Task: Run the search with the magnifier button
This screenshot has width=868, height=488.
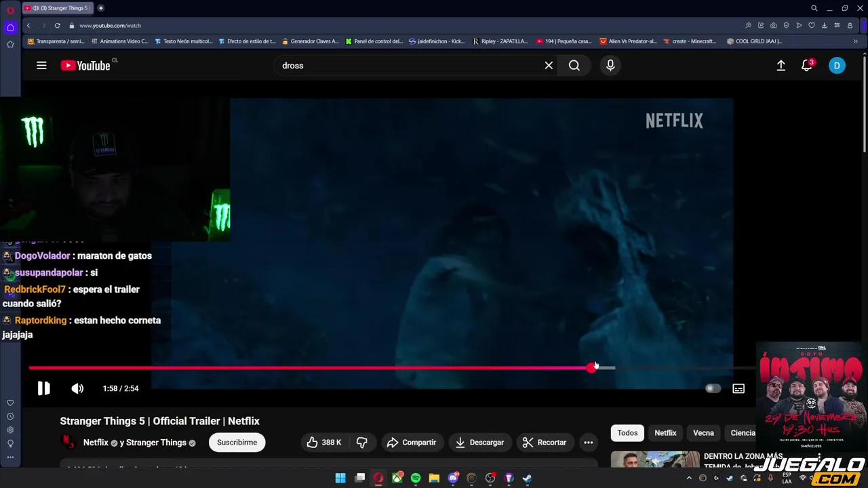Action: point(574,66)
